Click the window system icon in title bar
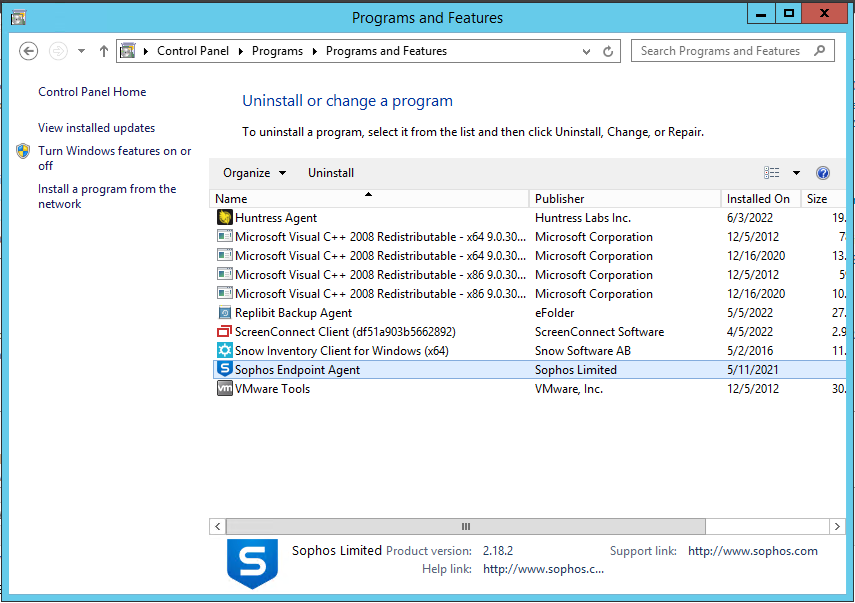855x603 pixels. pyautogui.click(x=18, y=17)
